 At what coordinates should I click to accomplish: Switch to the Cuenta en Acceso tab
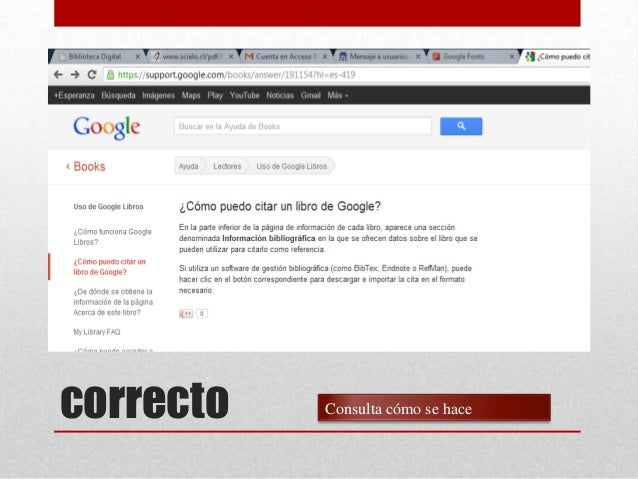tap(283, 57)
